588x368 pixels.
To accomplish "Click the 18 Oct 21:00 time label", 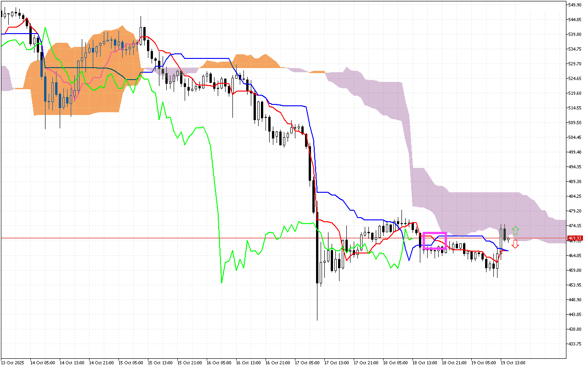I will [455, 362].
